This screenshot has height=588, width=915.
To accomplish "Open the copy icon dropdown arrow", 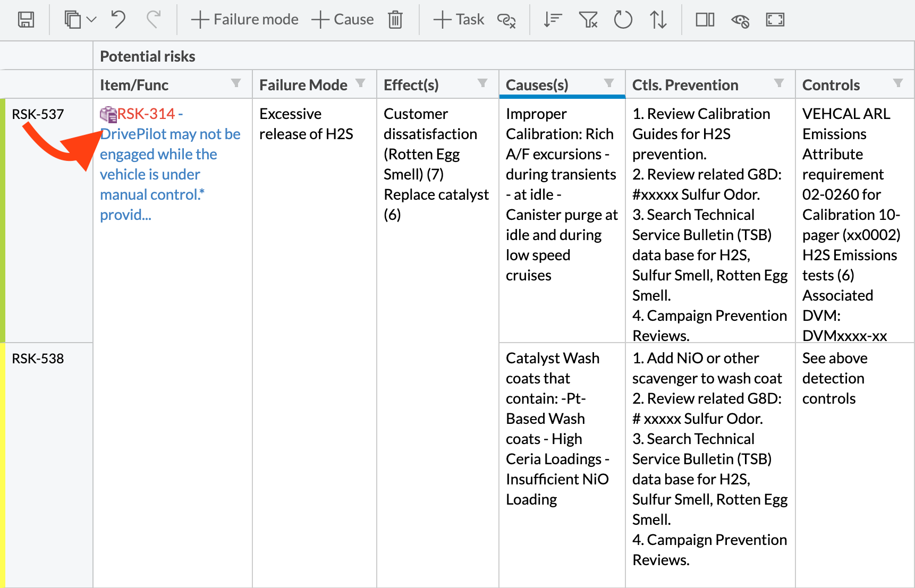I will pyautogui.click(x=91, y=20).
